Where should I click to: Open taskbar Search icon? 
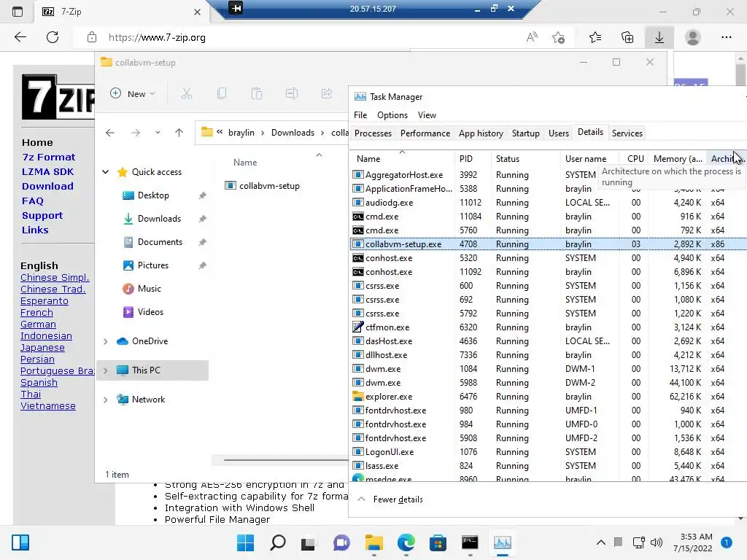pyautogui.click(x=278, y=542)
